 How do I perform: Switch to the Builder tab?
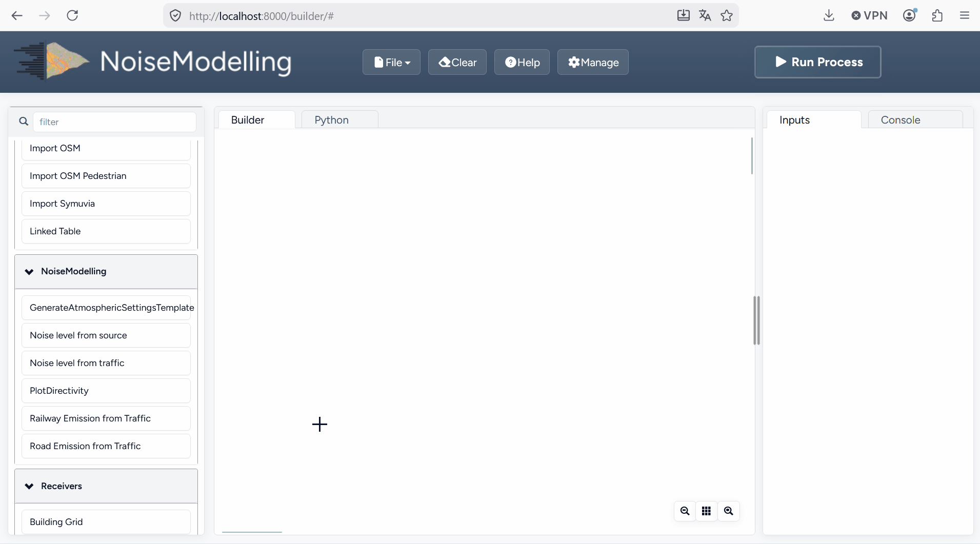(257, 119)
